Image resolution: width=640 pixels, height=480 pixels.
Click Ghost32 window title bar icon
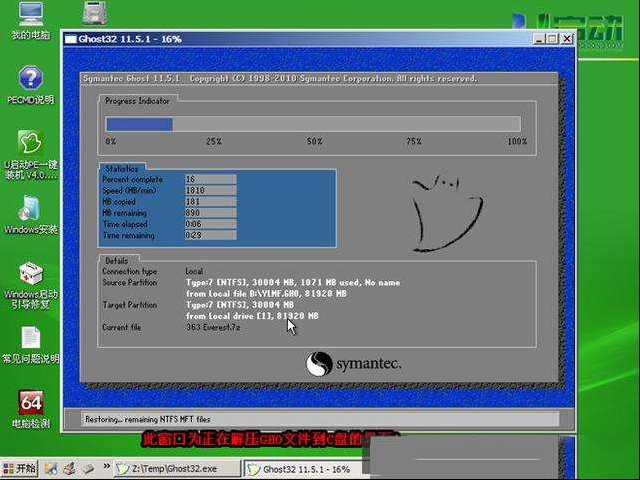tap(71, 39)
